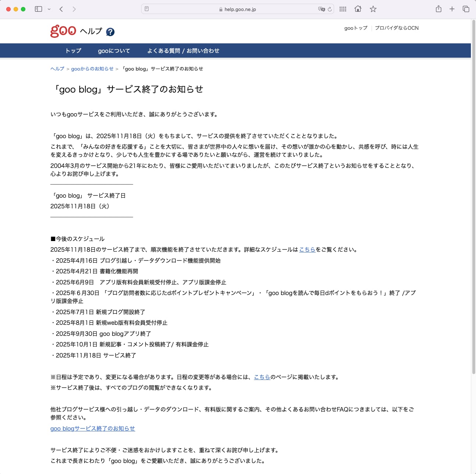This screenshot has height=474, width=476.
Task: Go to the home page icon
Action: [358, 9]
